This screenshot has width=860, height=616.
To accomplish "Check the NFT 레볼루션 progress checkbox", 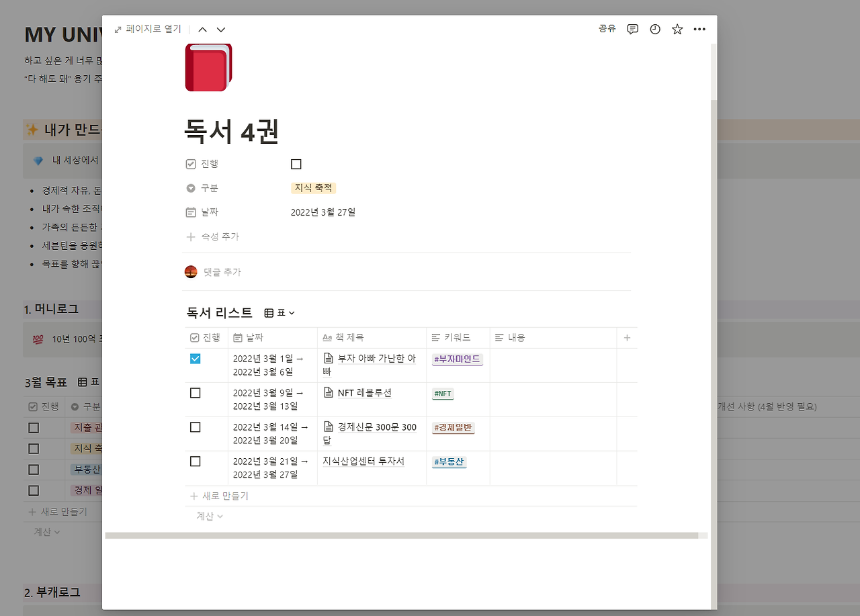I will click(195, 392).
